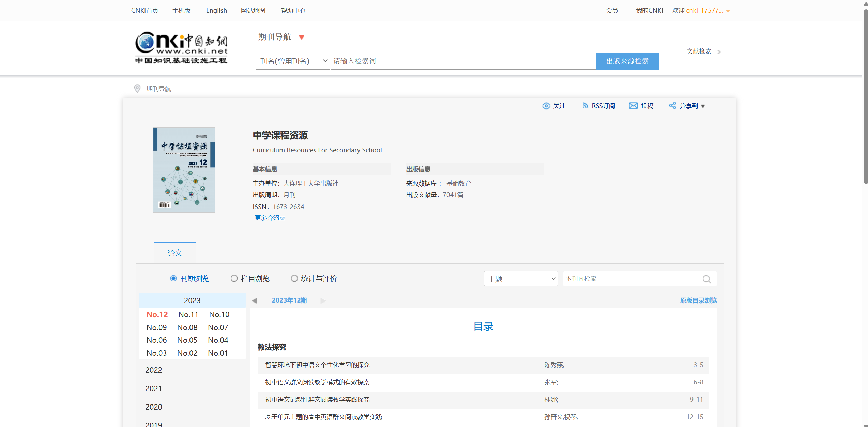Click the 关注 follow link
Image resolution: width=868 pixels, height=427 pixels.
(560, 106)
